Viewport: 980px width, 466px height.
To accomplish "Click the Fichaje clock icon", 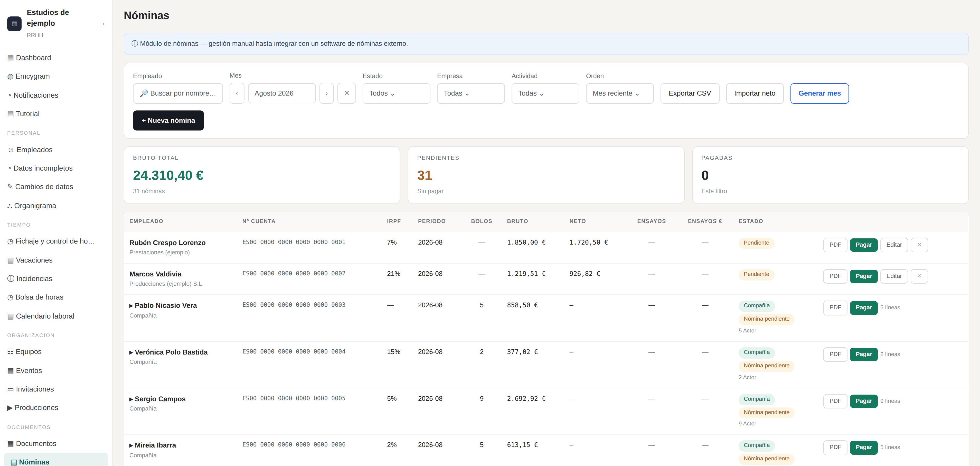I will coord(10,241).
